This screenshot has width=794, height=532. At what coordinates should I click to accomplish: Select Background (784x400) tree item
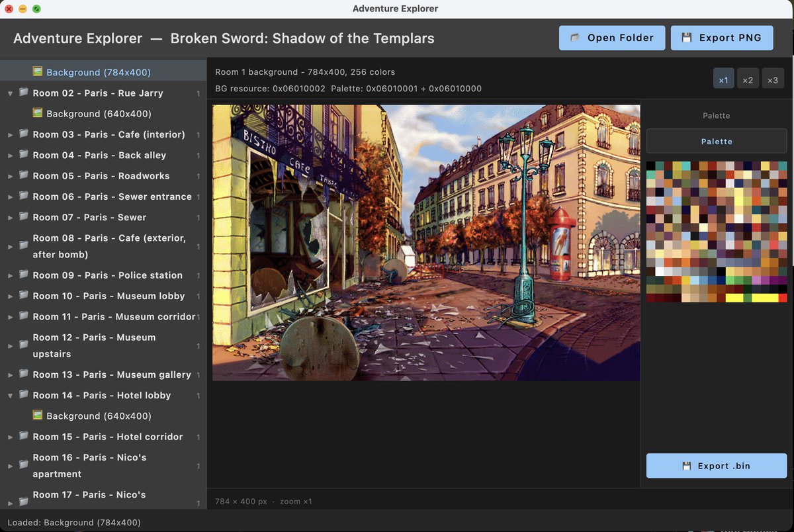point(103,72)
